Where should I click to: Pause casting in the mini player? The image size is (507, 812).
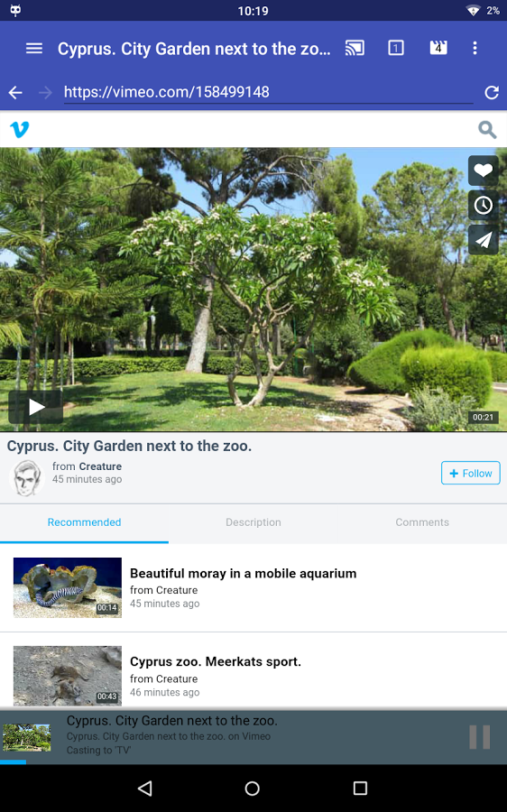pyautogui.click(x=479, y=737)
